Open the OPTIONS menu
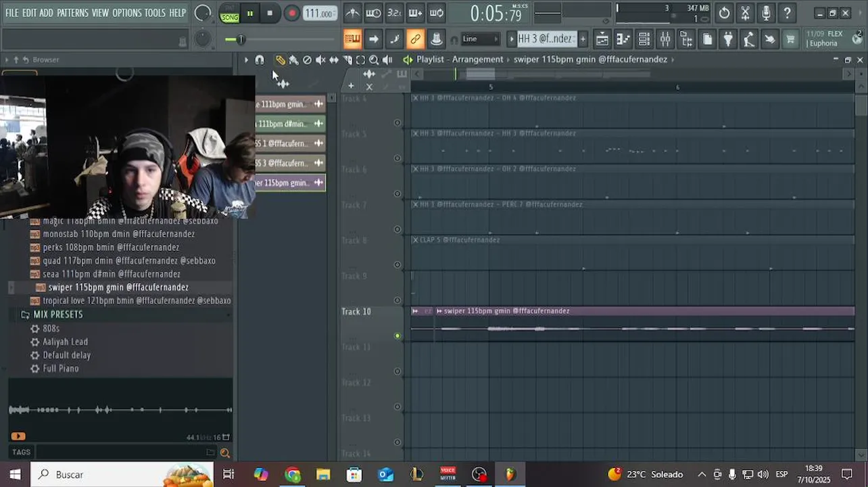868x487 pixels. tap(126, 13)
